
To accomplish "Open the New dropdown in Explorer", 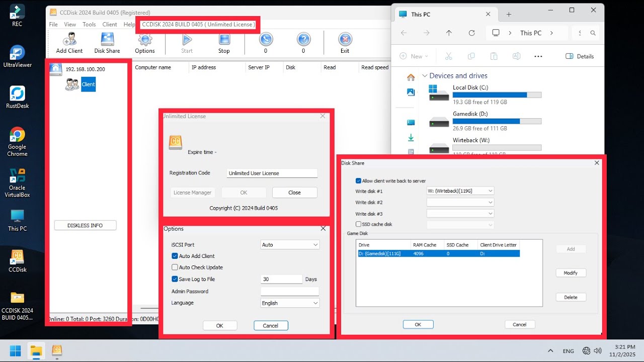I will tap(414, 56).
